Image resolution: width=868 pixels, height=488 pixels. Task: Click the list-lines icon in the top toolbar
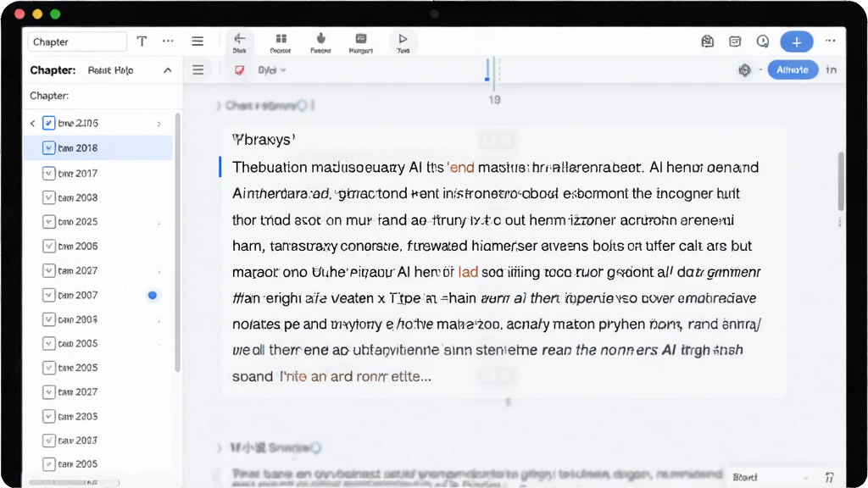pyautogui.click(x=198, y=42)
